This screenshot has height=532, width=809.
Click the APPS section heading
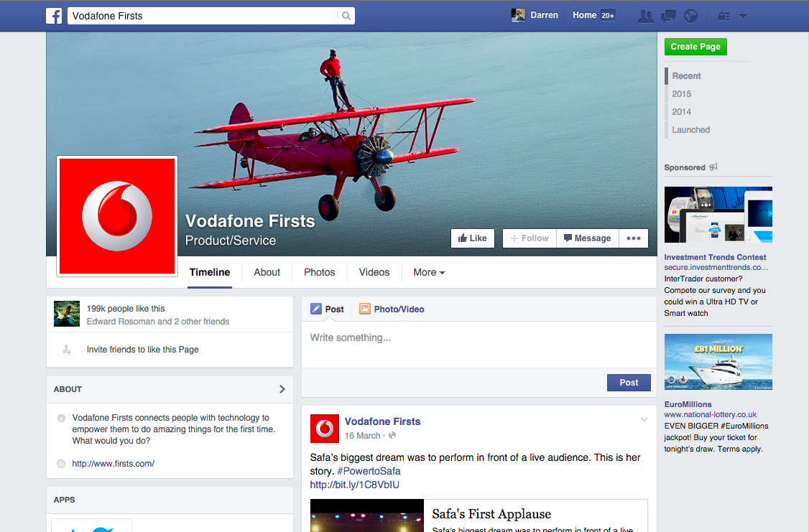[64, 500]
